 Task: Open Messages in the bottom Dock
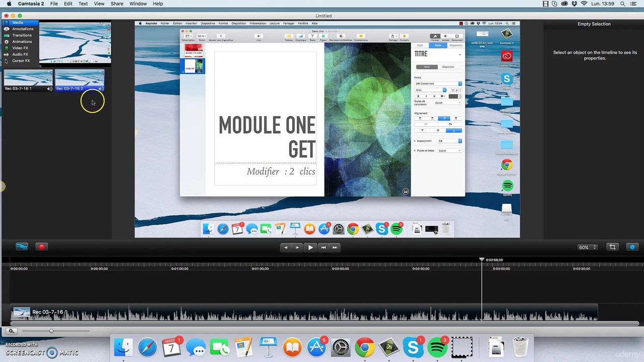tap(196, 347)
